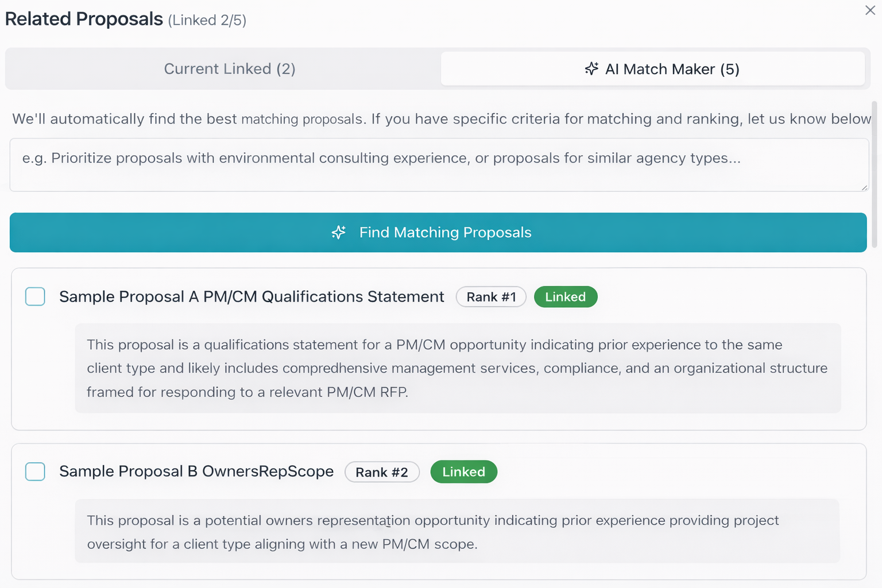Close the Related Proposals dialog
This screenshot has width=882, height=588.
(870, 10)
